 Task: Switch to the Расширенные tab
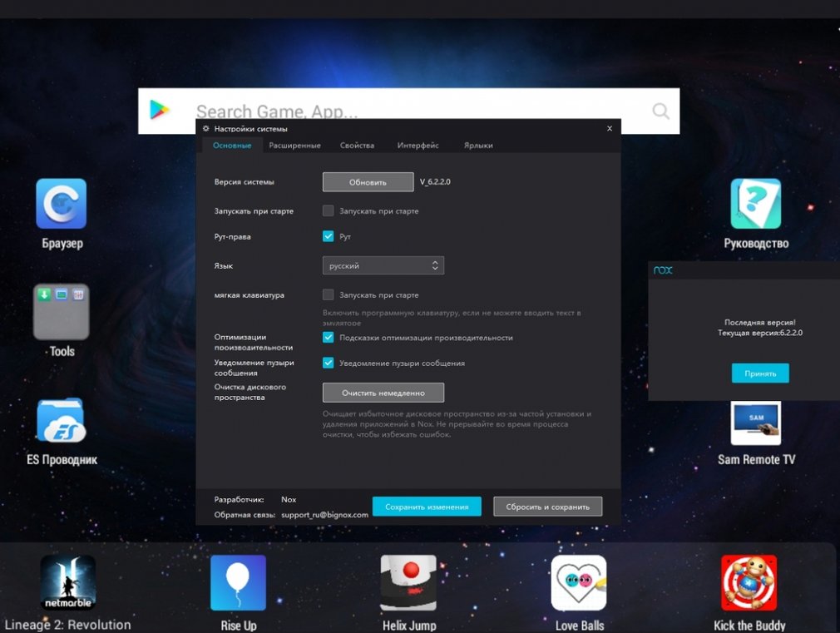(x=294, y=146)
